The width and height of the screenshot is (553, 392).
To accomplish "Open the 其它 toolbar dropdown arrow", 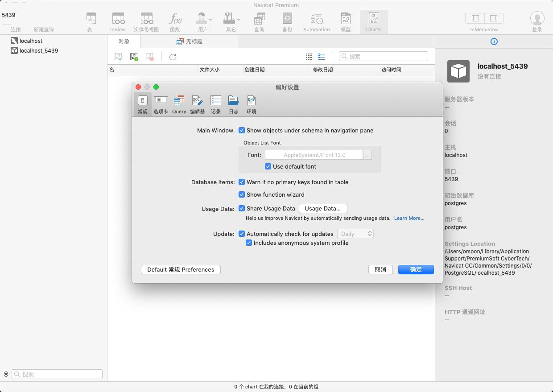I will tap(238, 20).
